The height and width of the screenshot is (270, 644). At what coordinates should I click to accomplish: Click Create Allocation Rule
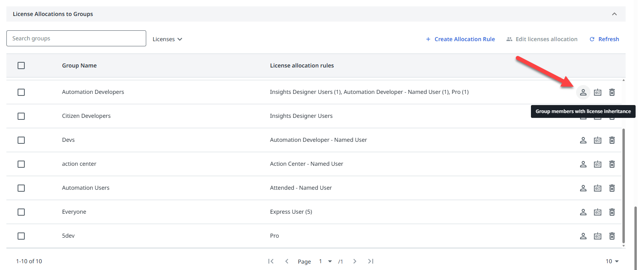pyautogui.click(x=460, y=39)
